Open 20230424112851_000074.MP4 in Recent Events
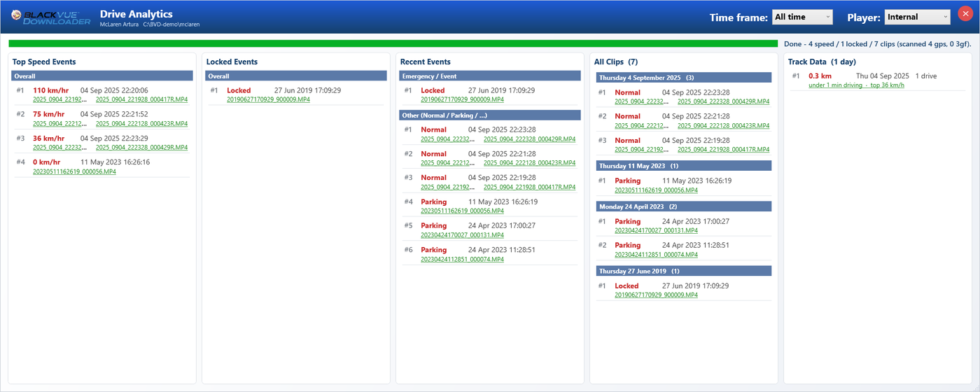This screenshot has width=980, height=392. coord(462,259)
